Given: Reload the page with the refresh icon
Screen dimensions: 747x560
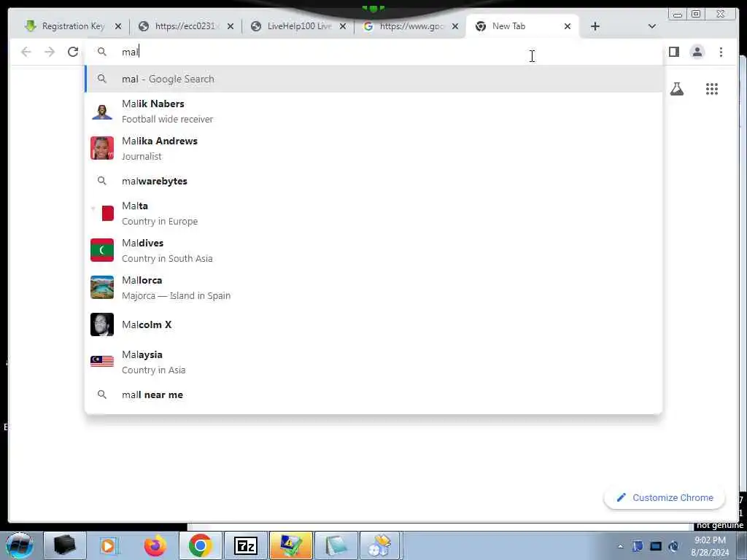Looking at the screenshot, I should (73, 52).
